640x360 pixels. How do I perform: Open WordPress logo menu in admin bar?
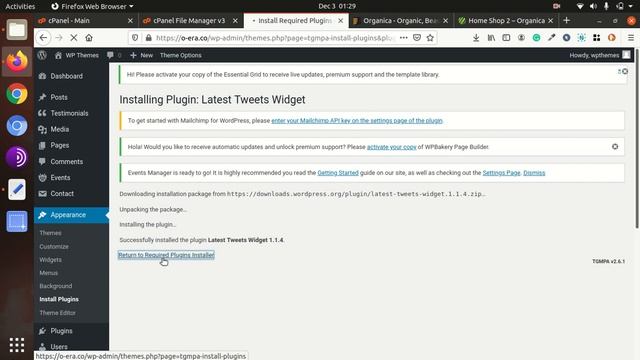click(42, 55)
